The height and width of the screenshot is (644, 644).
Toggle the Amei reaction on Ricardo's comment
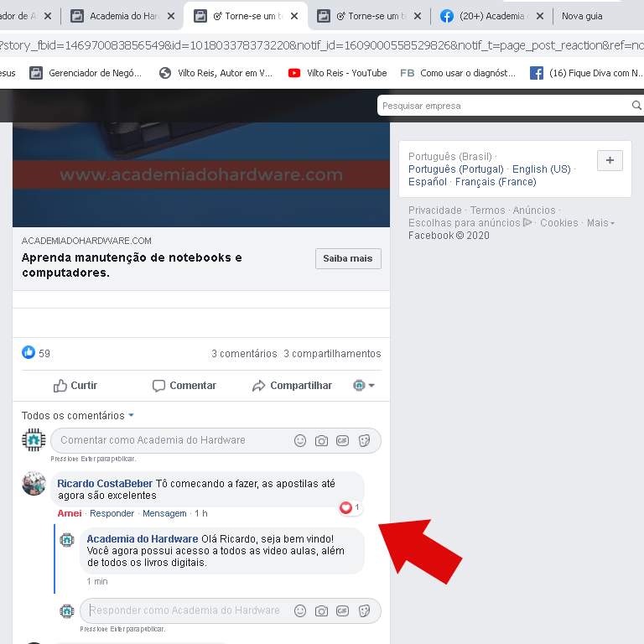tap(70, 513)
